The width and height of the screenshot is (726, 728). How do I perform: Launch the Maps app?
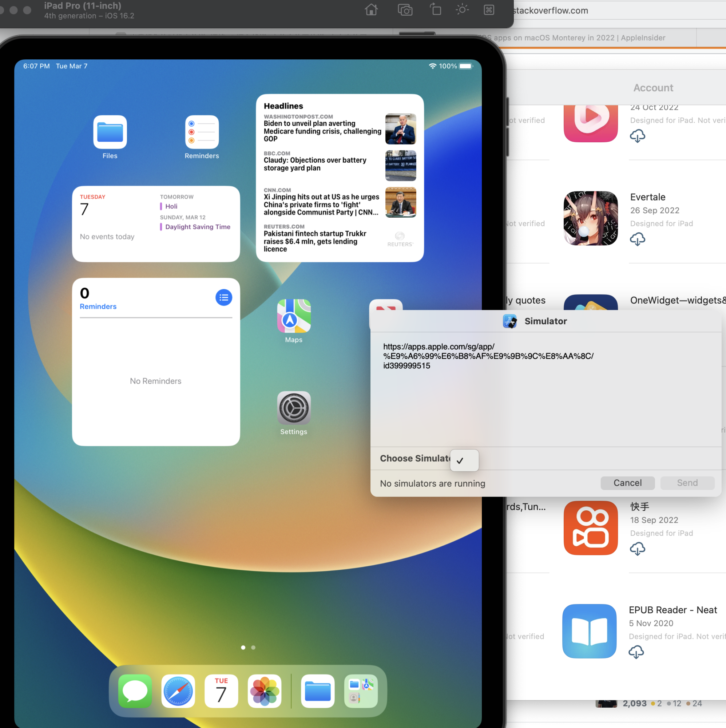(293, 316)
